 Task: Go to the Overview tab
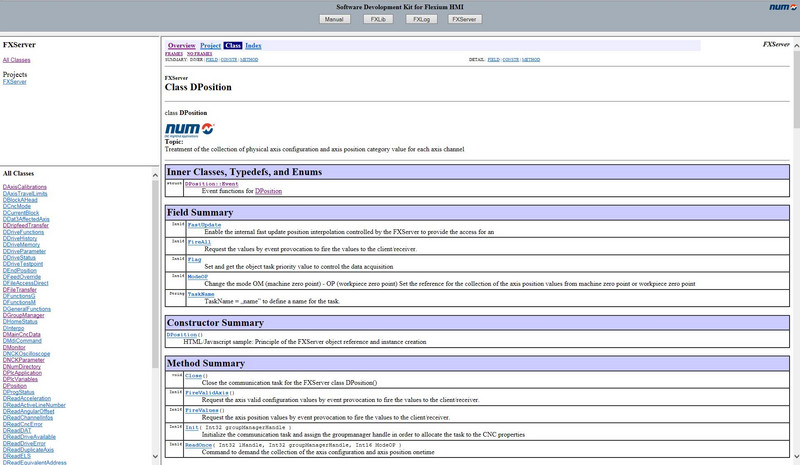[x=181, y=46]
